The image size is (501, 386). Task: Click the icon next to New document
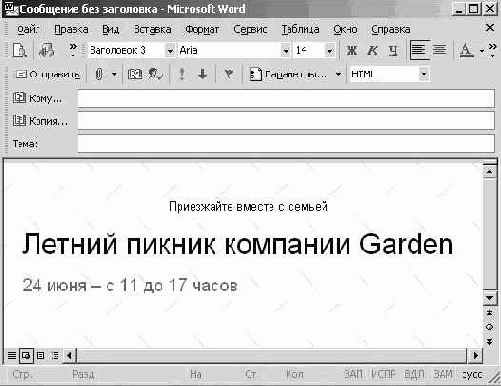(47, 51)
